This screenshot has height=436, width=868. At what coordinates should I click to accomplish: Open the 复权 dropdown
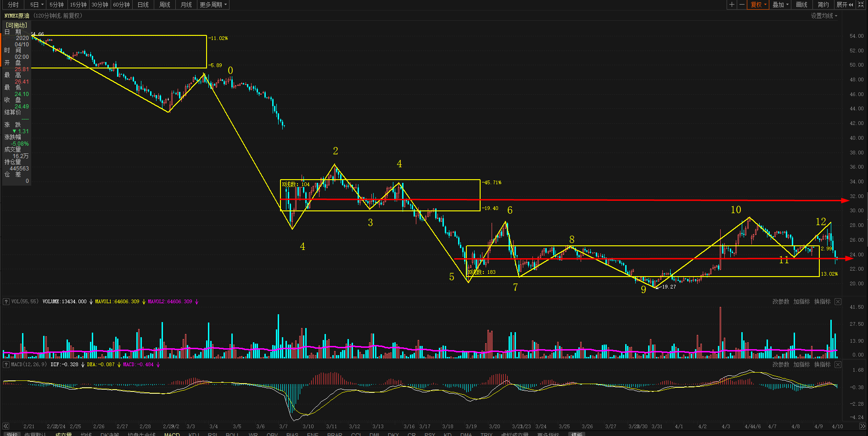click(x=758, y=5)
